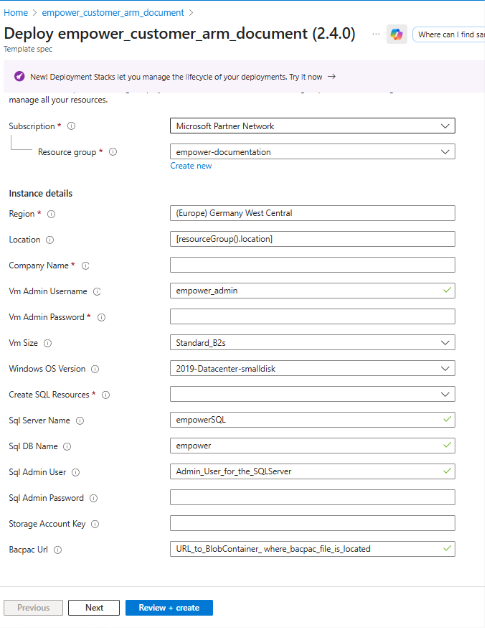
Task: Show info tooltip for Vm Size
Action: [48, 343]
